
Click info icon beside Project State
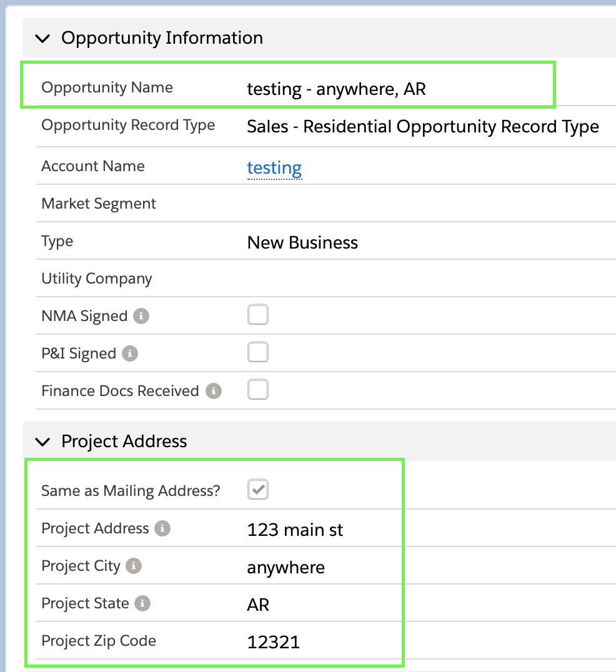(142, 603)
